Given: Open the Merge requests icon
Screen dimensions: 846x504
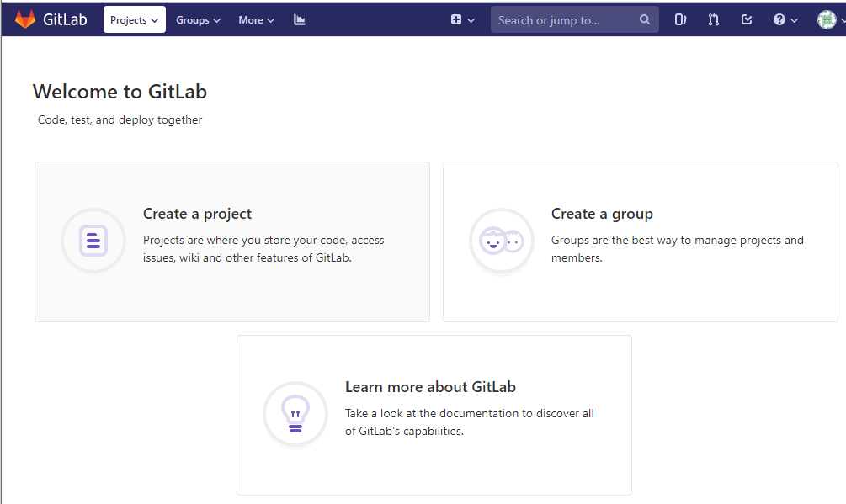Looking at the screenshot, I should point(714,19).
